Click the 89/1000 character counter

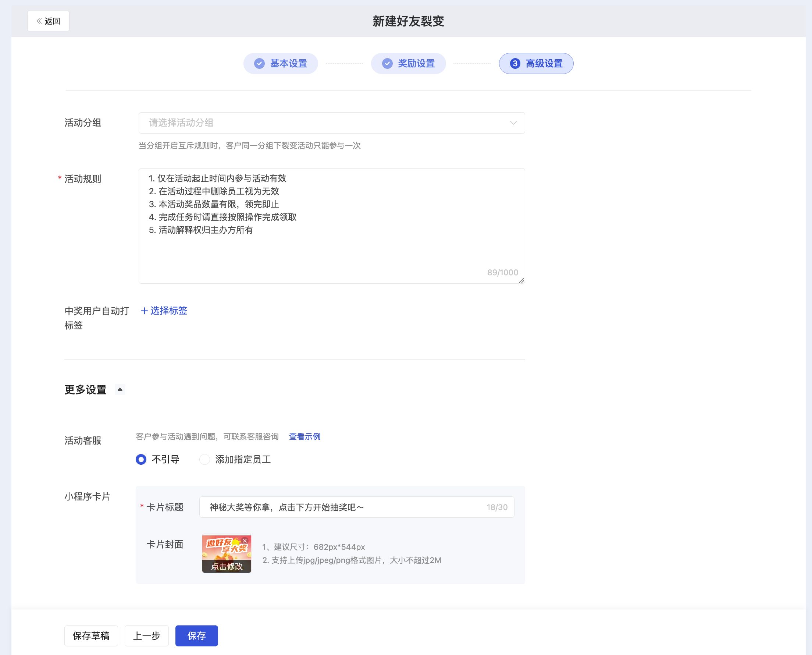tap(502, 272)
